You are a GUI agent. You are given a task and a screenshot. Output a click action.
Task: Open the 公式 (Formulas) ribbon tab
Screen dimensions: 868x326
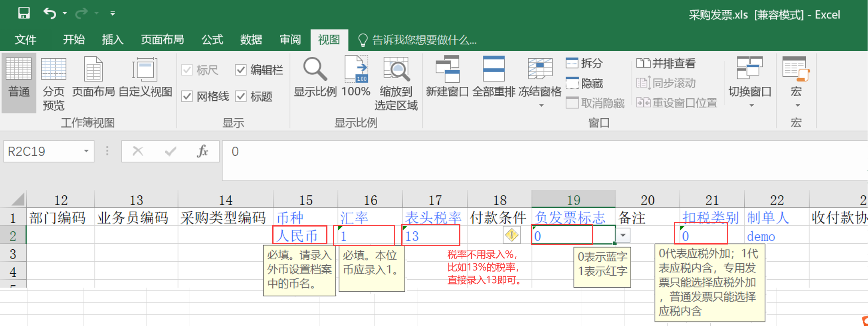point(212,40)
